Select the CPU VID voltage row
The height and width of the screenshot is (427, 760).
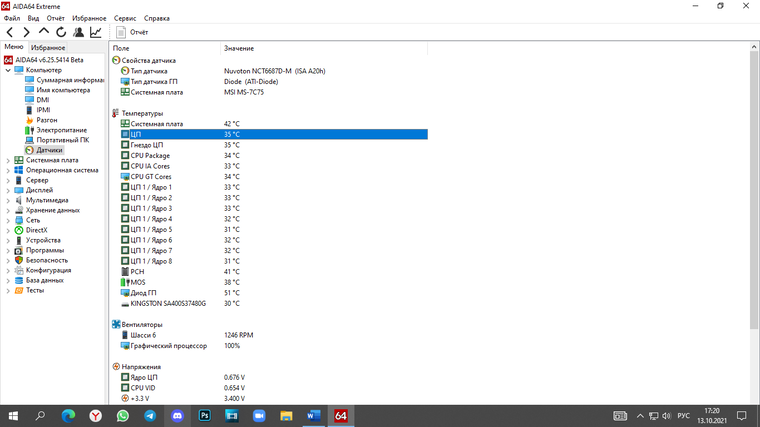(274, 388)
